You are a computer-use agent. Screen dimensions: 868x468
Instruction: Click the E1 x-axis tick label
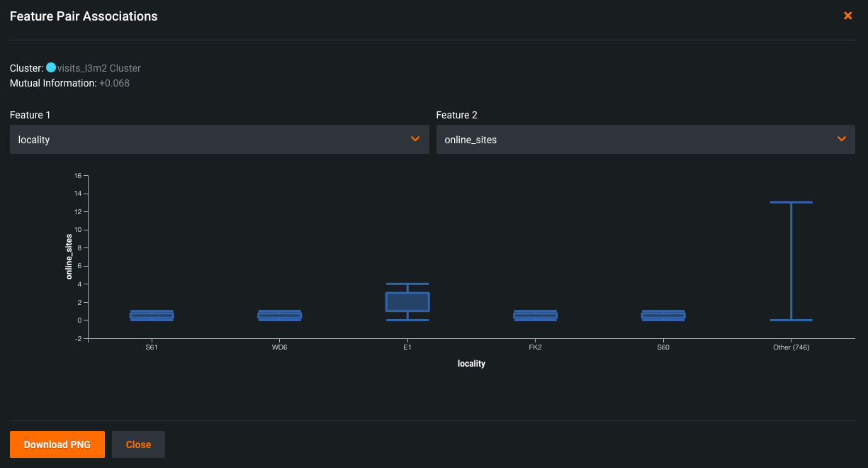[407, 348]
